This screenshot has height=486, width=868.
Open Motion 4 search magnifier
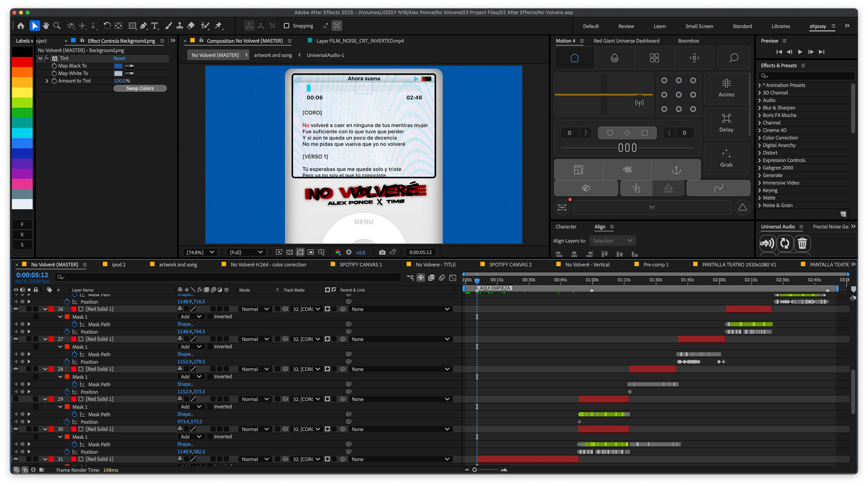coord(734,58)
